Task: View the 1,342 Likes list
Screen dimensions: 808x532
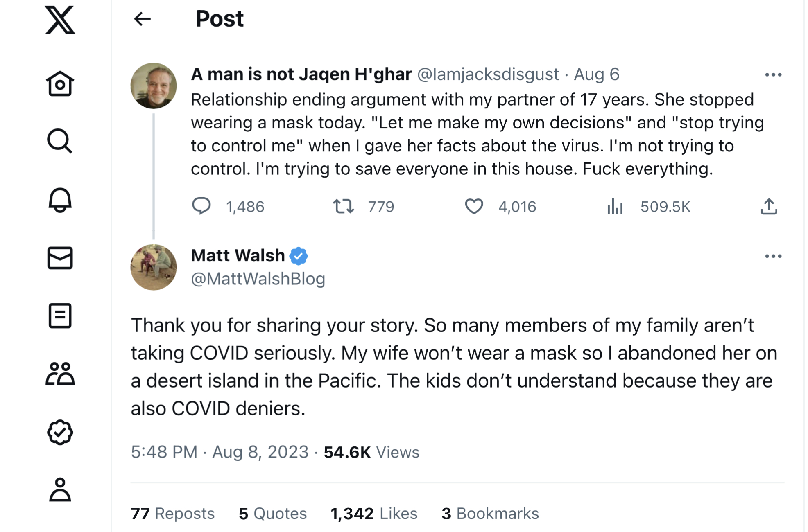Action: (373, 514)
